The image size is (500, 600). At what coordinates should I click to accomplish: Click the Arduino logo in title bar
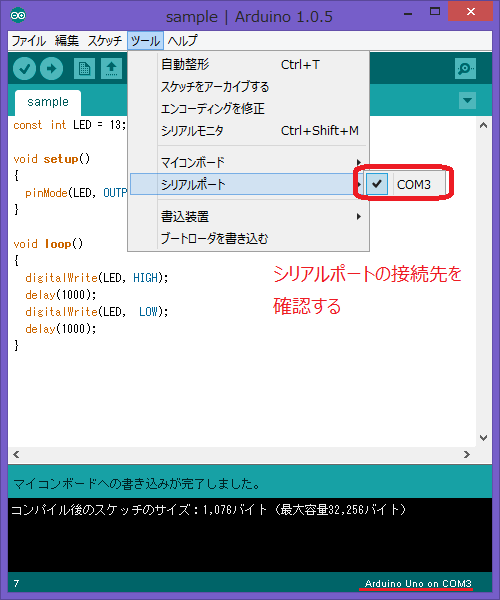pos(18,15)
